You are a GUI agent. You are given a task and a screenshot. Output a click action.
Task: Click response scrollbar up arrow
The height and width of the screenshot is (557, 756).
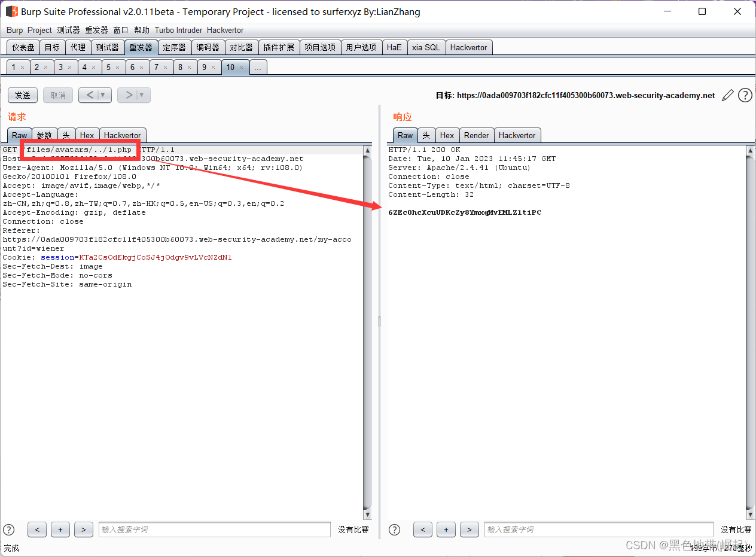click(751, 151)
